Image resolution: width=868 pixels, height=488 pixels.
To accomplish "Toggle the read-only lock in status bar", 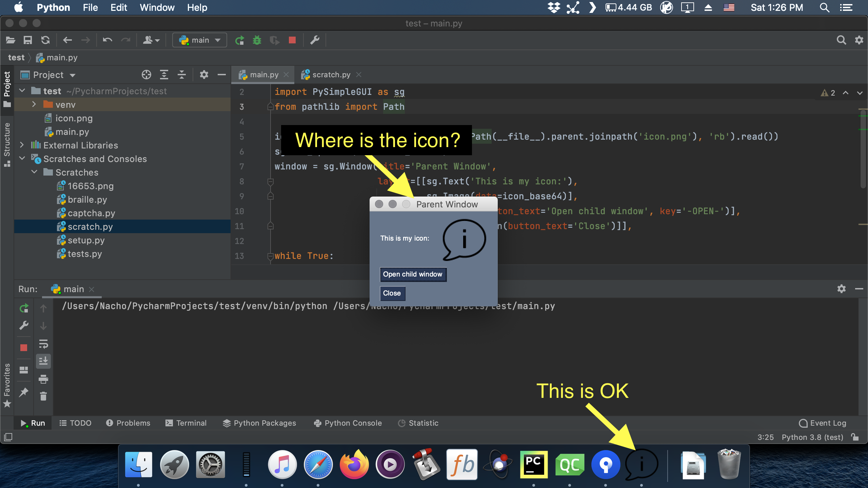I will point(856,437).
